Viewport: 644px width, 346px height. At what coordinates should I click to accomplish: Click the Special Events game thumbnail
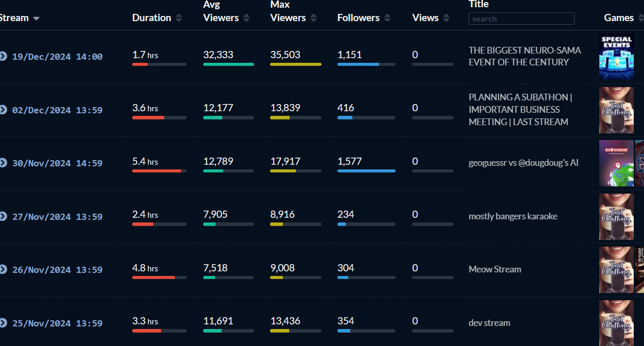[616, 57]
